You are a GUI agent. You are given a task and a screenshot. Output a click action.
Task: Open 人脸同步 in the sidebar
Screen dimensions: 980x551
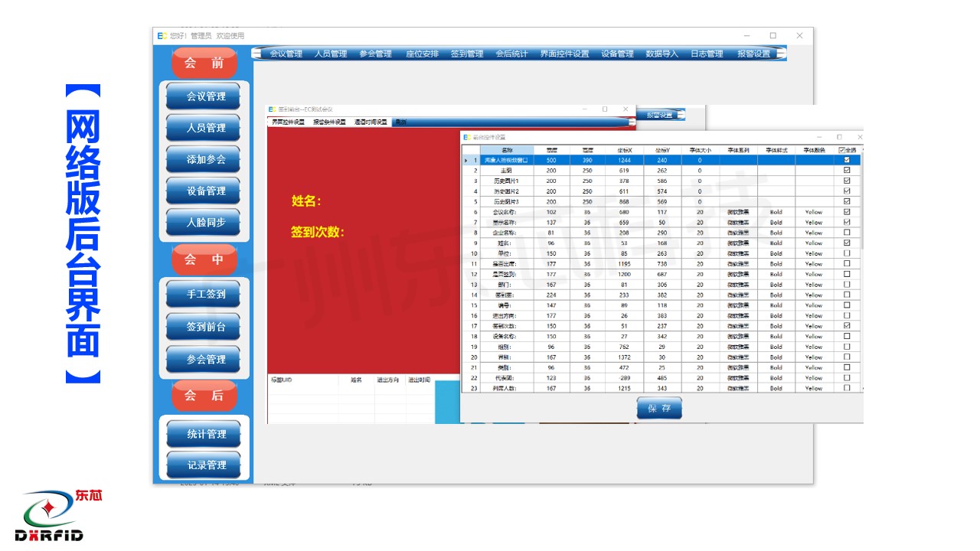tap(204, 223)
